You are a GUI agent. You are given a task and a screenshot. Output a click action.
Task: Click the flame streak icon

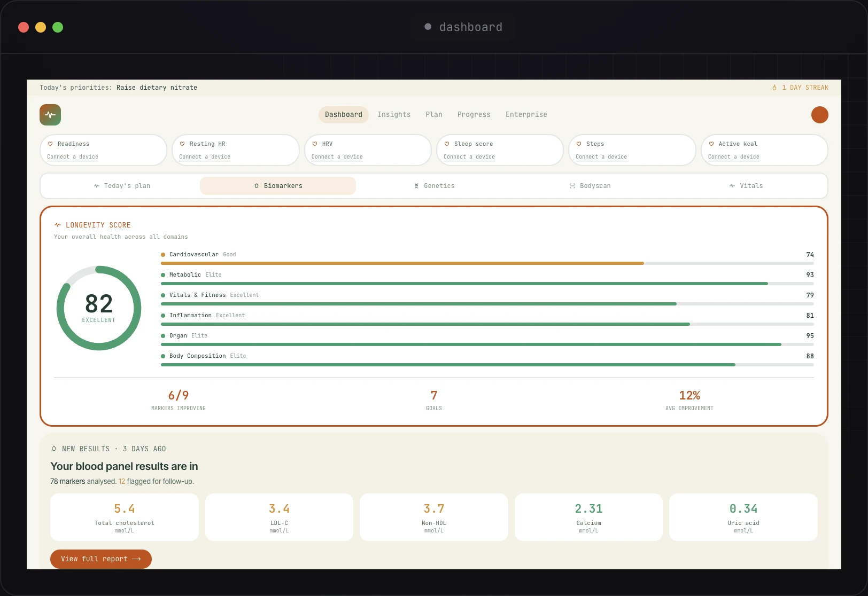(774, 88)
